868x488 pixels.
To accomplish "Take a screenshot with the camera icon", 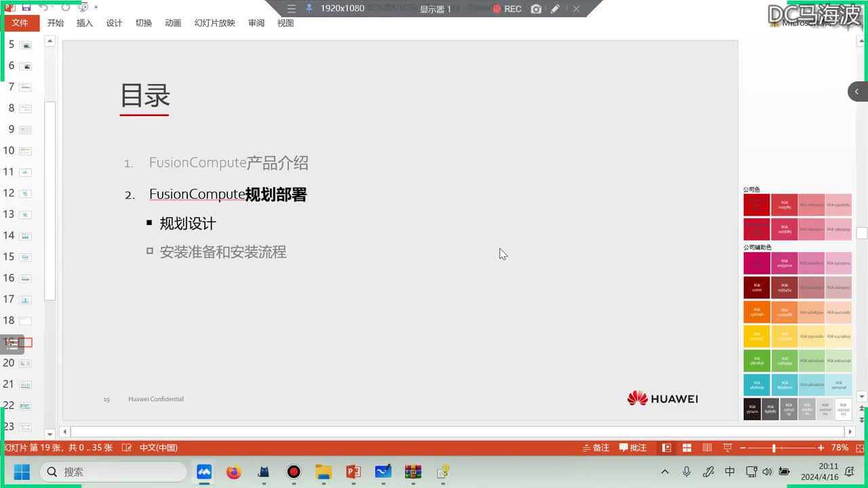I will pyautogui.click(x=536, y=9).
